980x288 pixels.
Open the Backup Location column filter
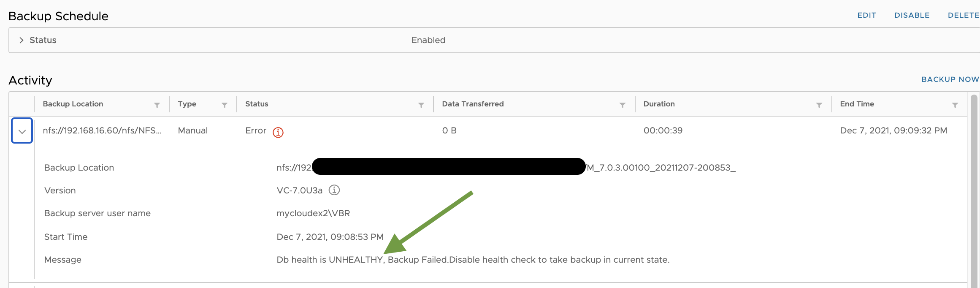click(x=157, y=105)
